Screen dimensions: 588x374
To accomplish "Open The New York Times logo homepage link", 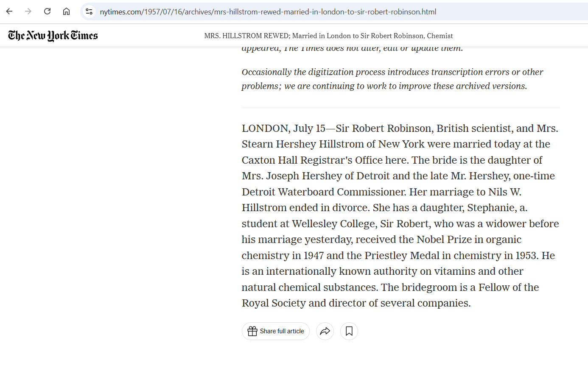I will coord(53,36).
